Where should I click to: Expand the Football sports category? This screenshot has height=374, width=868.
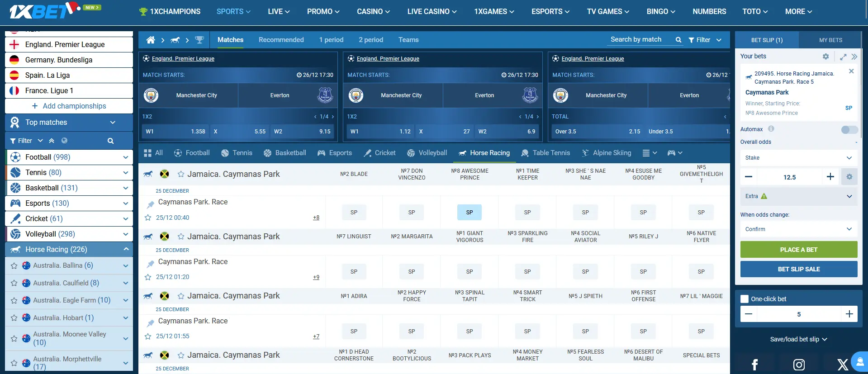tap(125, 157)
